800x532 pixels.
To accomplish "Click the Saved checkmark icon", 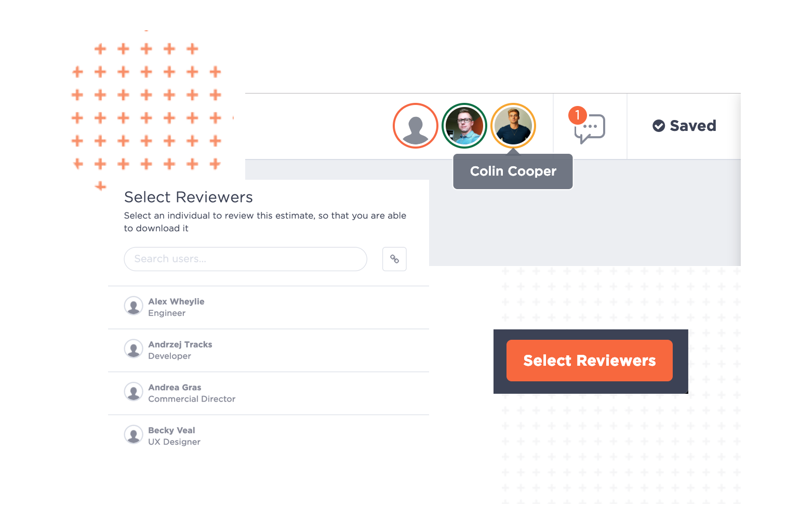I will [659, 126].
